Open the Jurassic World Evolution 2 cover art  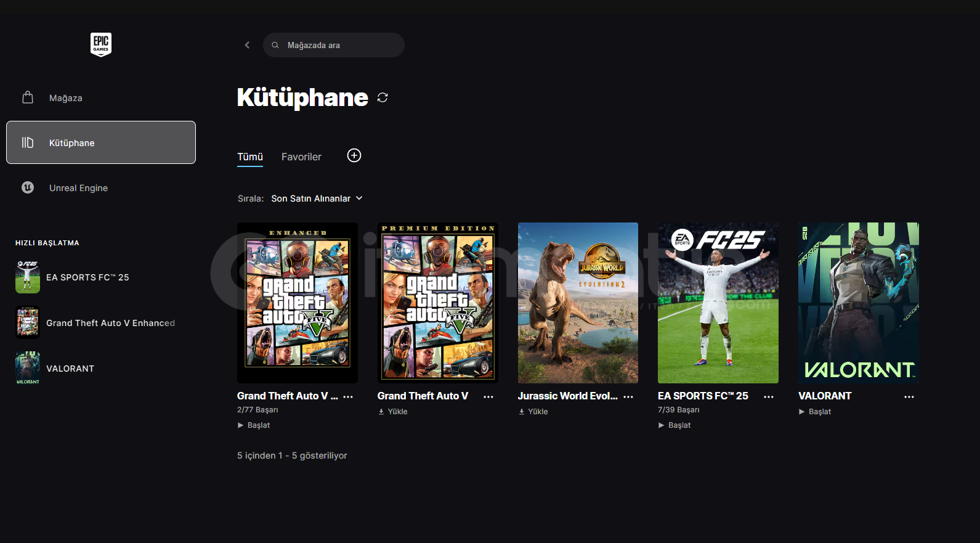coord(578,303)
